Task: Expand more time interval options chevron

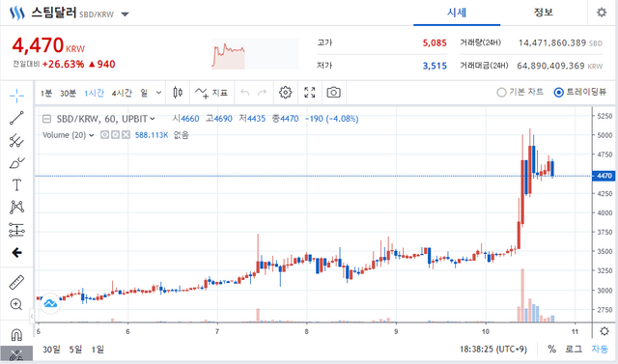Action: click(158, 93)
